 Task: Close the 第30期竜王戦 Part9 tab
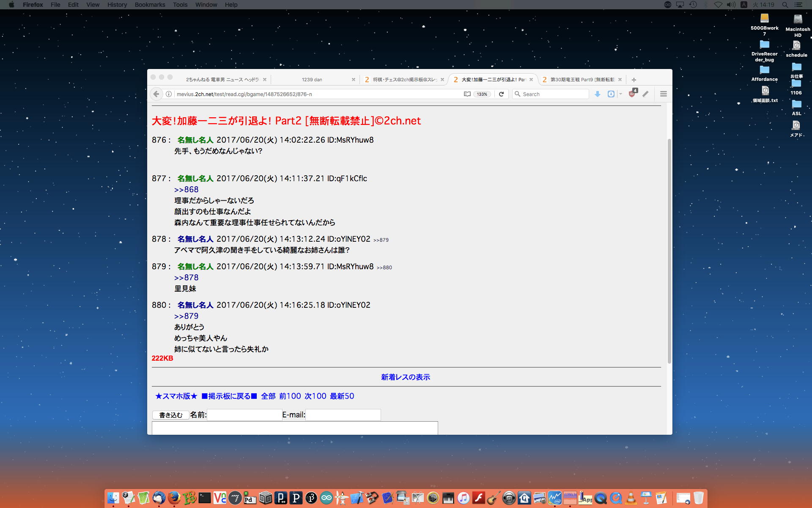tap(620, 80)
